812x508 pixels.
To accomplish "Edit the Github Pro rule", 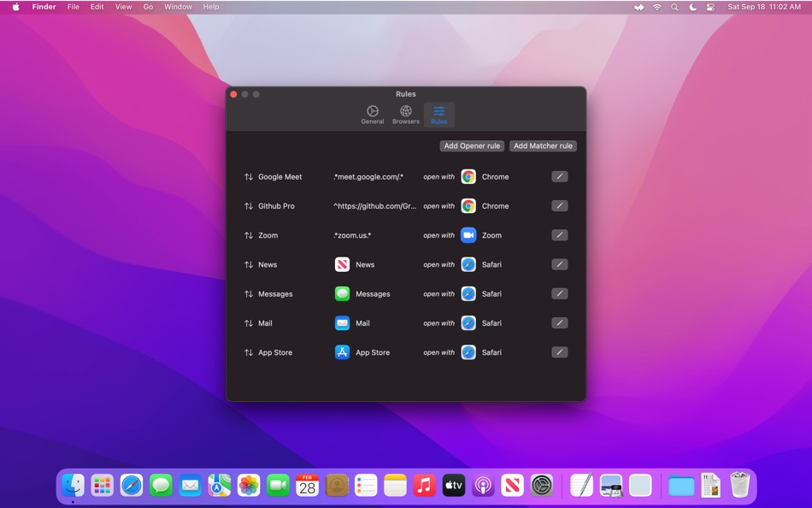I will click(x=559, y=206).
